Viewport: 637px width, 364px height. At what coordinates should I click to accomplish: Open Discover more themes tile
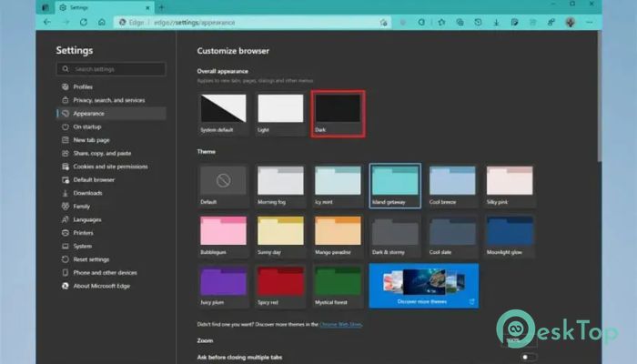click(x=424, y=286)
